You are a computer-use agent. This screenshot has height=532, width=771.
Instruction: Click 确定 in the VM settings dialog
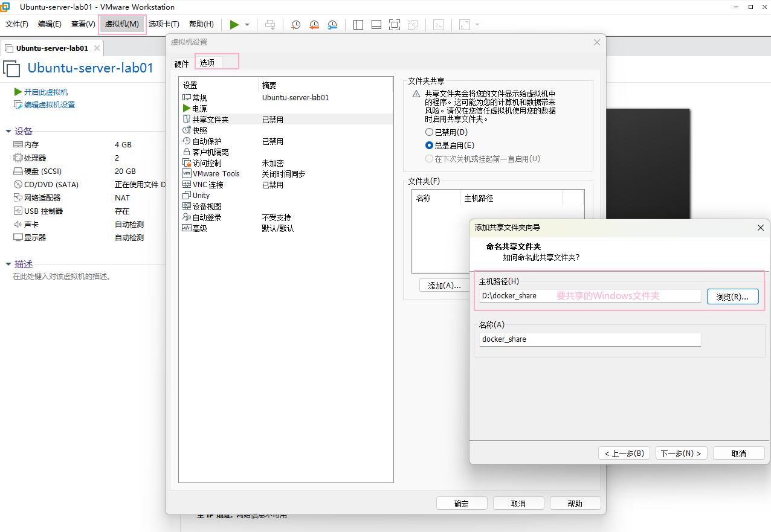462,503
